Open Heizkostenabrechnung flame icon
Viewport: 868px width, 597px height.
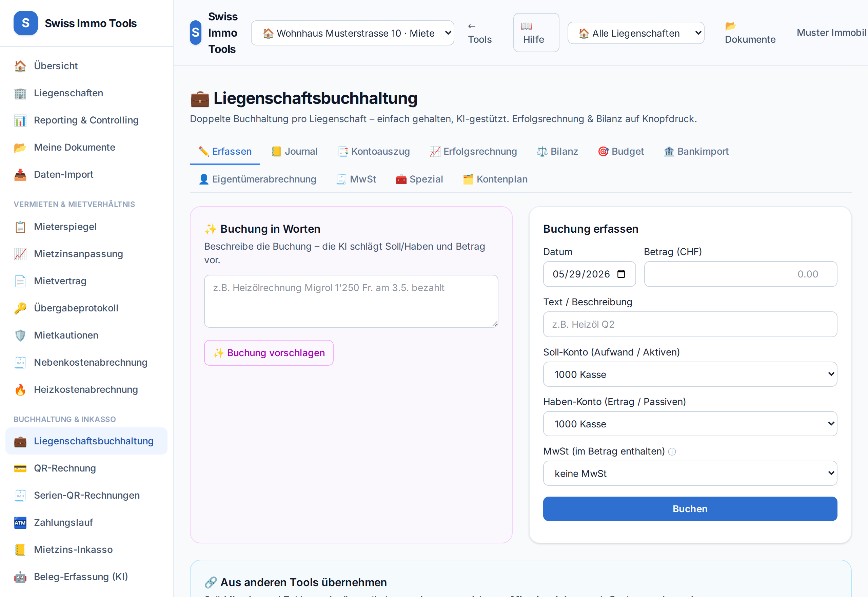[20, 389]
